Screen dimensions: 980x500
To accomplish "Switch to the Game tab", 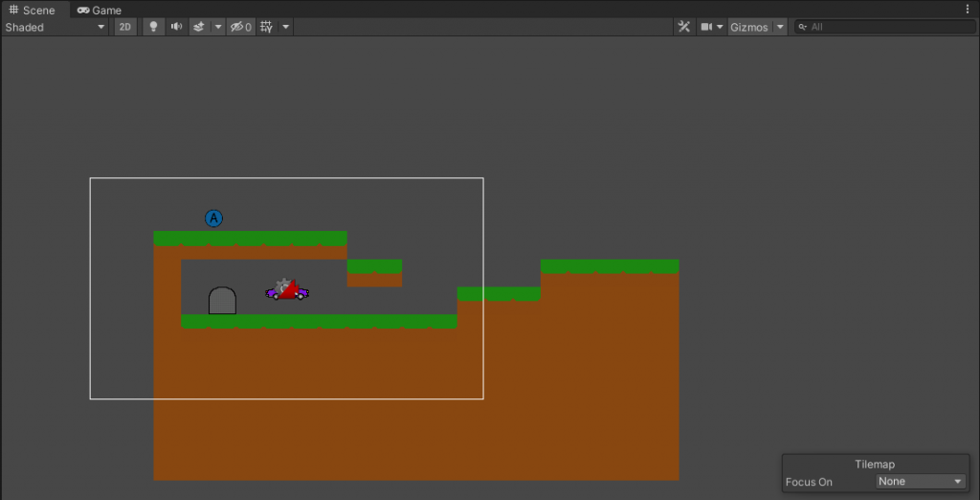I will tap(100, 10).
